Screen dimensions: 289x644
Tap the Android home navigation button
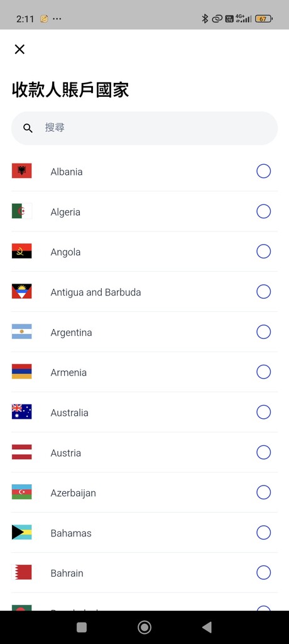pyautogui.click(x=144, y=627)
